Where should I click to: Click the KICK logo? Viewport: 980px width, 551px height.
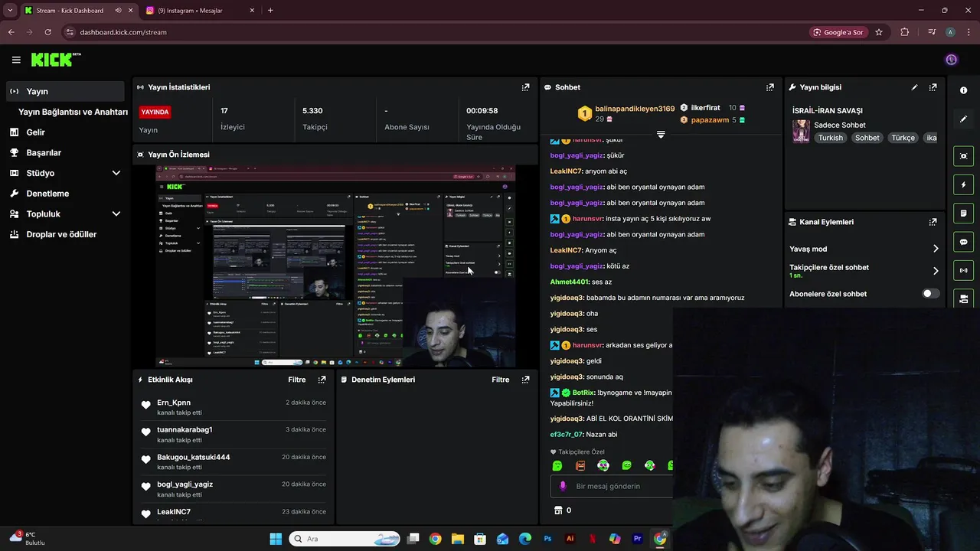click(55, 60)
